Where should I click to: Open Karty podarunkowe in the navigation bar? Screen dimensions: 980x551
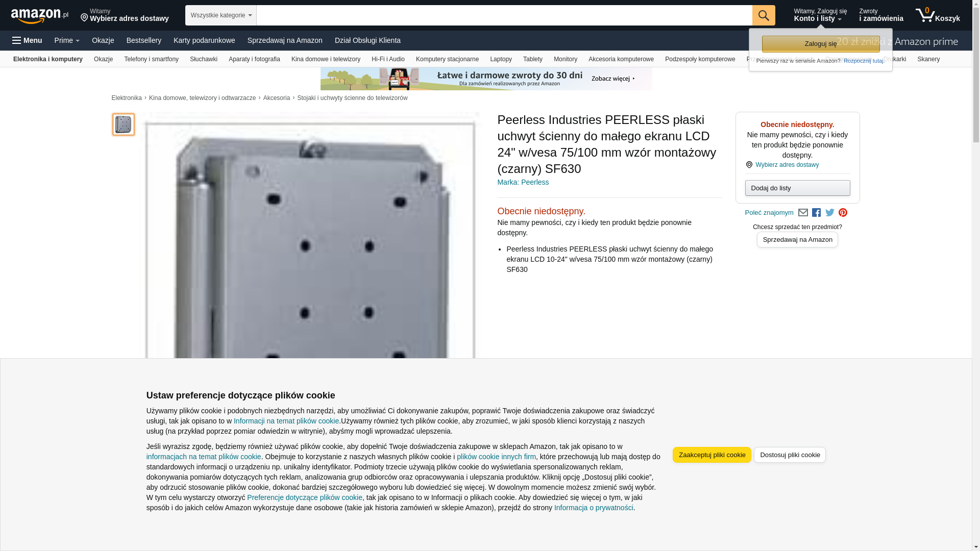click(x=204, y=40)
